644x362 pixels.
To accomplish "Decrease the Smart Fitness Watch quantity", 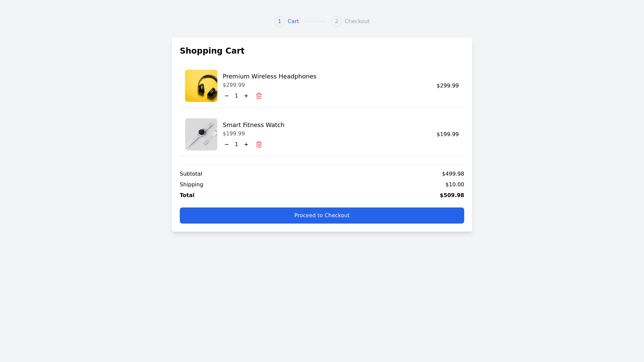I will pos(227,144).
